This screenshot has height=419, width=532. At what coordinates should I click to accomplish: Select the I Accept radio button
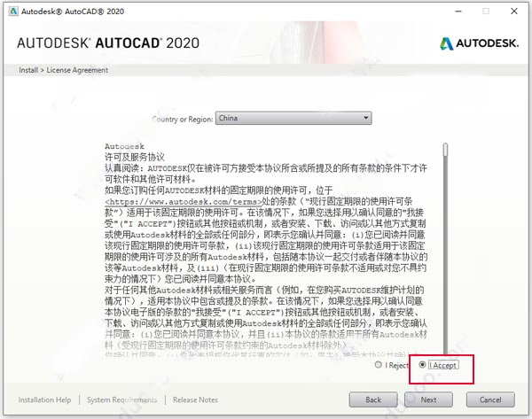[x=422, y=365]
